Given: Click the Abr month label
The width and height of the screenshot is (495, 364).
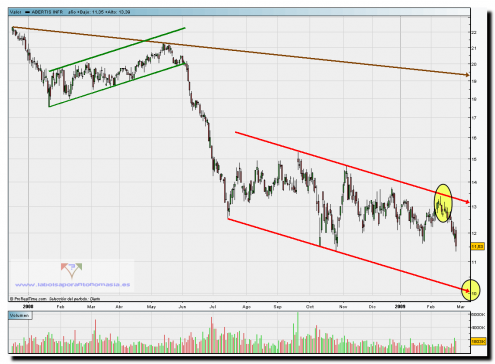Looking at the screenshot, I should [119, 307].
